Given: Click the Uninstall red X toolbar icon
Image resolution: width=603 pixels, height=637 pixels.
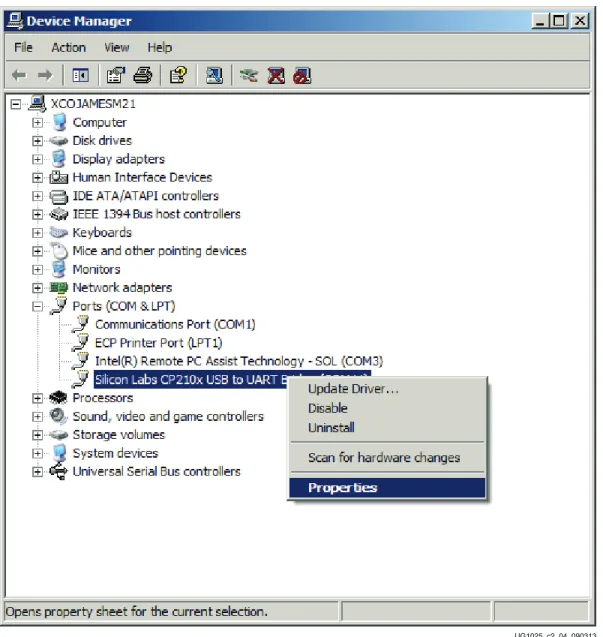Looking at the screenshot, I should tap(276, 76).
